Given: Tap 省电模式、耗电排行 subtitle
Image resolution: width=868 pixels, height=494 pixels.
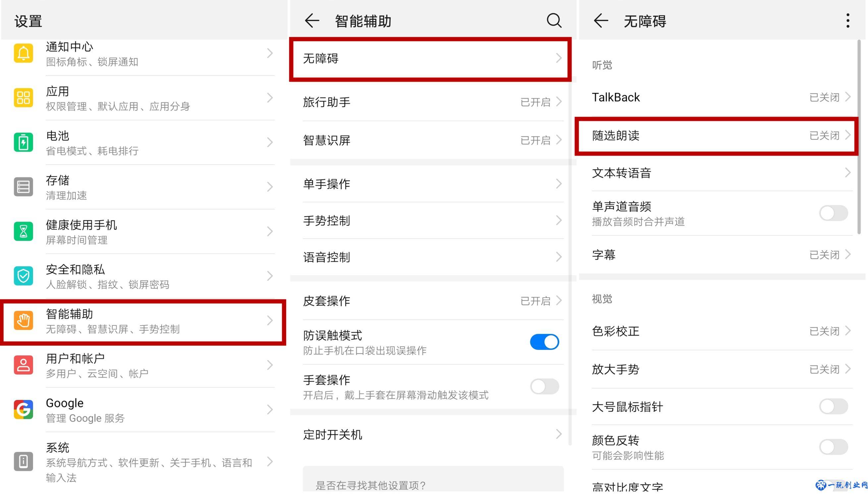Looking at the screenshot, I should (x=92, y=151).
